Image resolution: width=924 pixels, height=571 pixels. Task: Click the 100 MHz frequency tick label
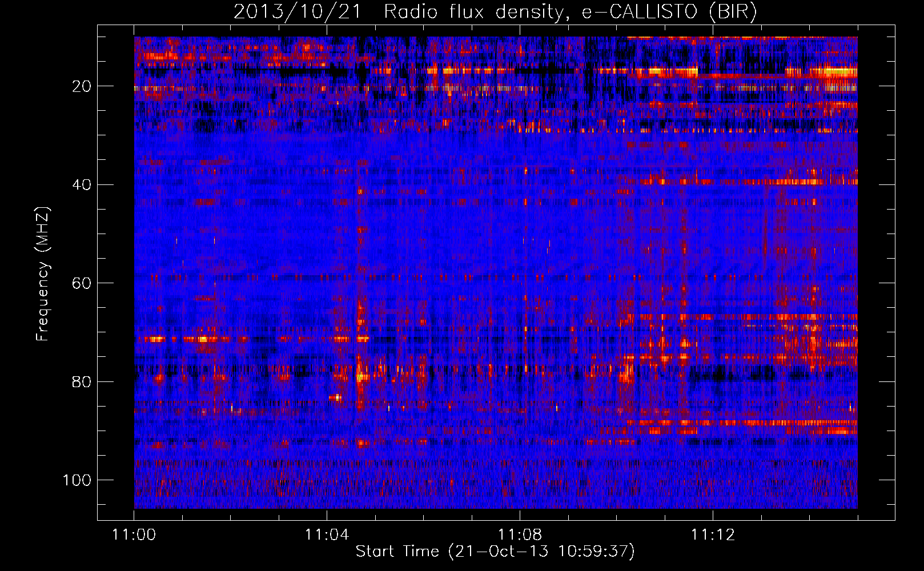coord(77,480)
